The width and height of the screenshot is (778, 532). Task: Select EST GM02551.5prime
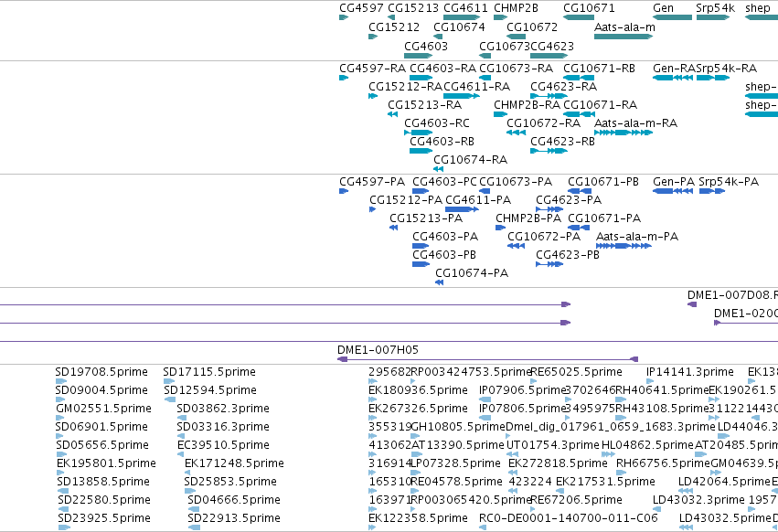tap(103, 409)
